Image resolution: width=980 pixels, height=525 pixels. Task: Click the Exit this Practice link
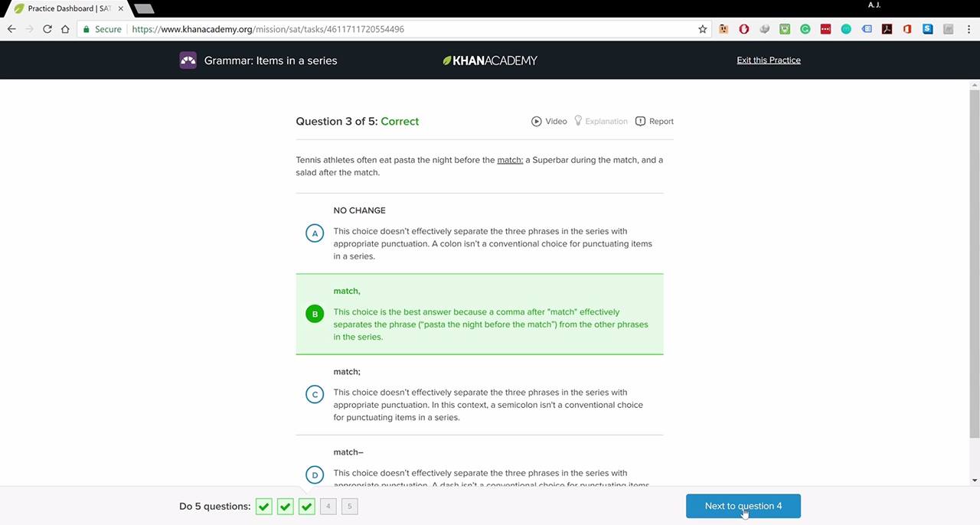click(x=769, y=60)
